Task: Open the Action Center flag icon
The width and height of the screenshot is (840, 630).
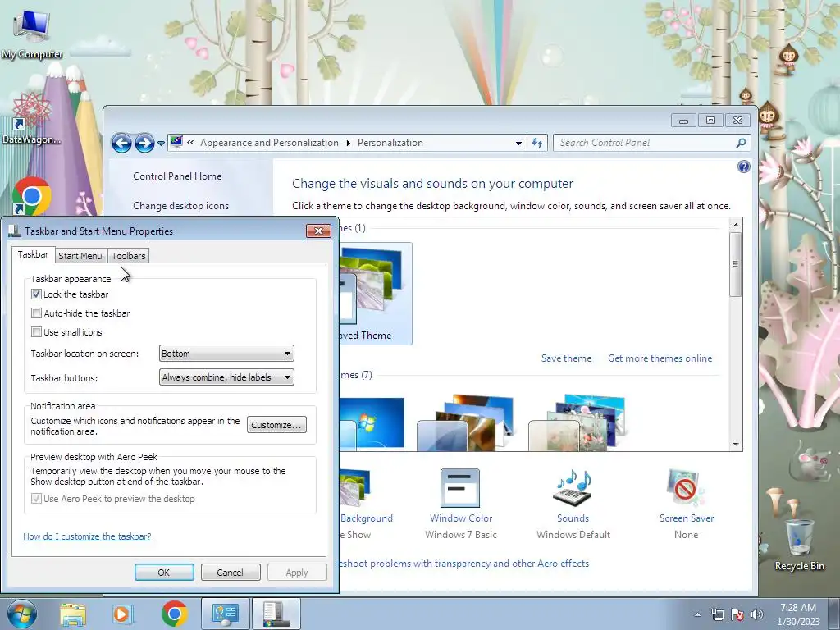Action: [737, 614]
